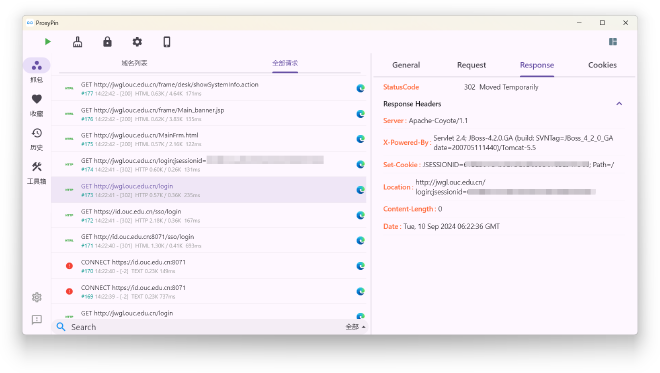The image size is (660, 373).
Task: Select GET MainFrm.html request
Action: [209, 139]
